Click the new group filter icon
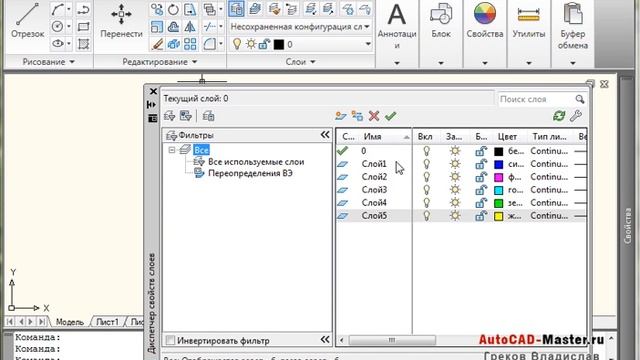This screenshot has height=360, width=640. pos(186,116)
